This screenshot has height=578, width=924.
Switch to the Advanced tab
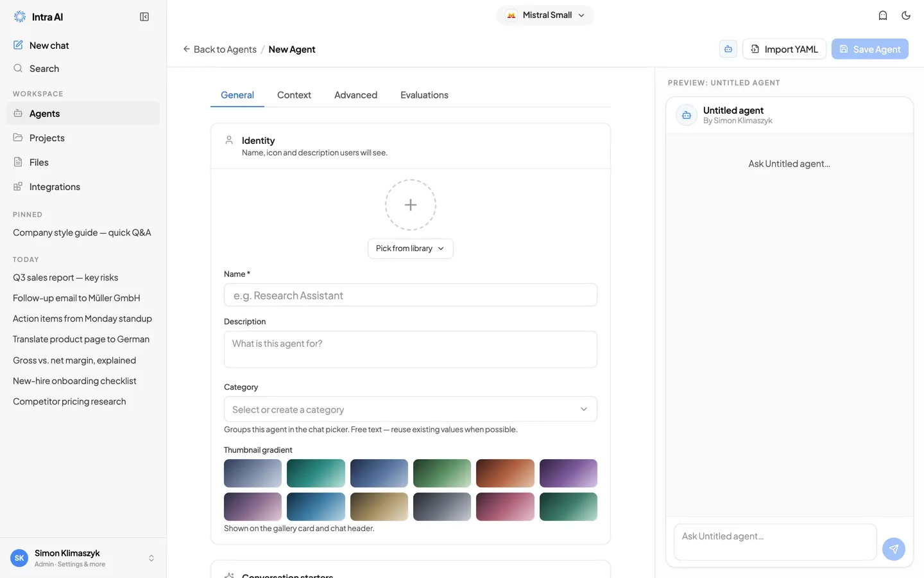click(355, 95)
